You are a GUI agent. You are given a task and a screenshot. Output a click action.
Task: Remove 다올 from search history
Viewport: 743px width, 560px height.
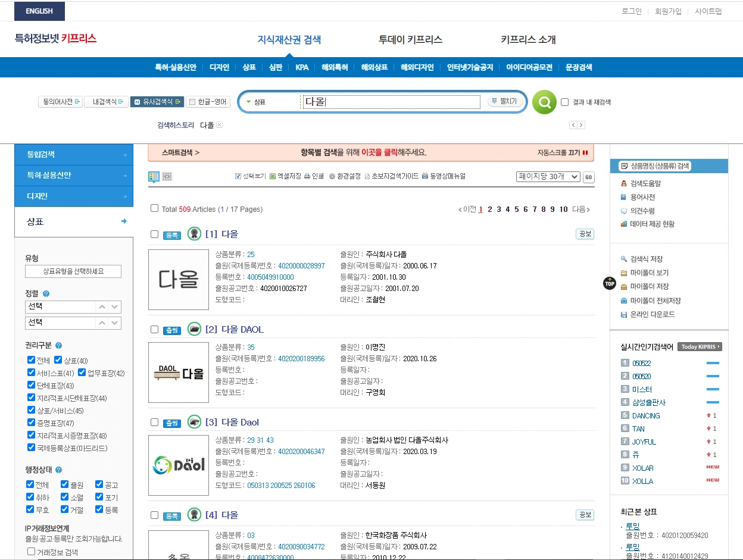tap(219, 125)
